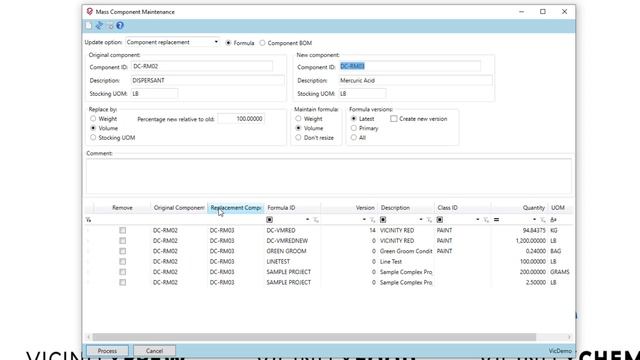
Task: Open the Description filter dropdown arrow
Action: pyautogui.click(x=421, y=220)
